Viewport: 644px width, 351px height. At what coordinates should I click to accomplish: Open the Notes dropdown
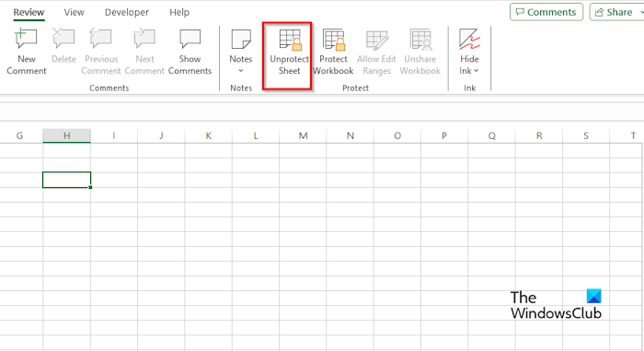coord(241,52)
